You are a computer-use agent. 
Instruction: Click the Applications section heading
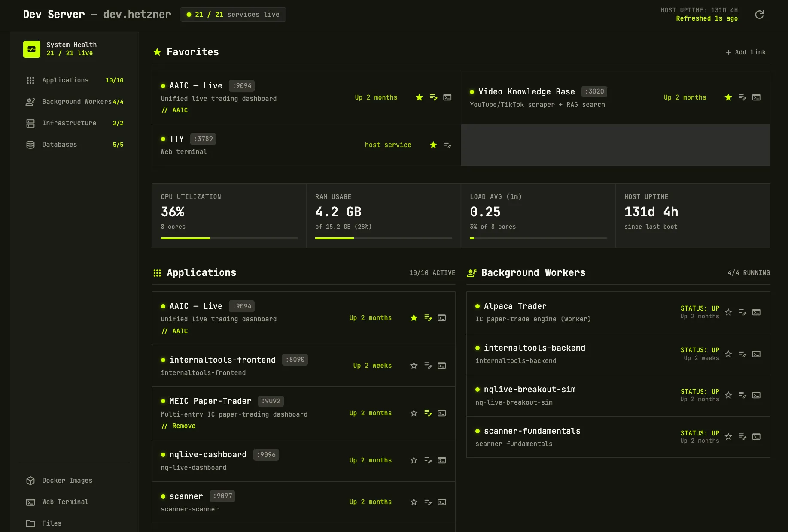click(201, 273)
